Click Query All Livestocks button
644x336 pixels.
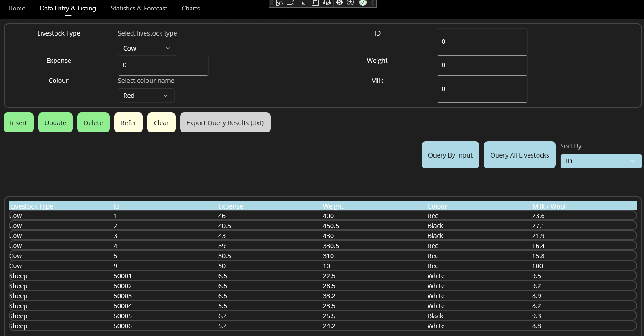pyautogui.click(x=520, y=155)
